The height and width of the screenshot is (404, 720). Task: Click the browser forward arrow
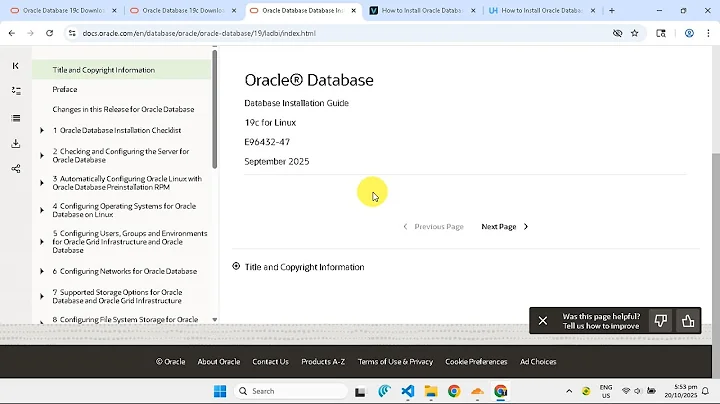pyautogui.click(x=30, y=33)
